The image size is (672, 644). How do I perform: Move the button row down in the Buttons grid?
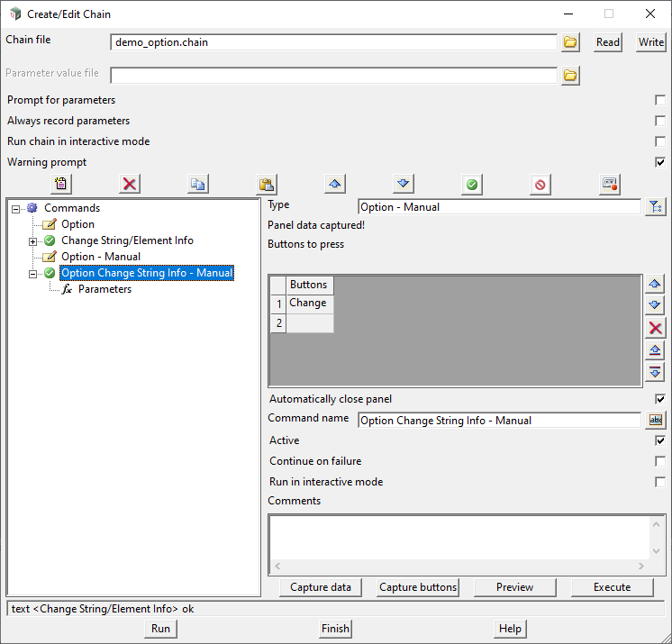655,305
